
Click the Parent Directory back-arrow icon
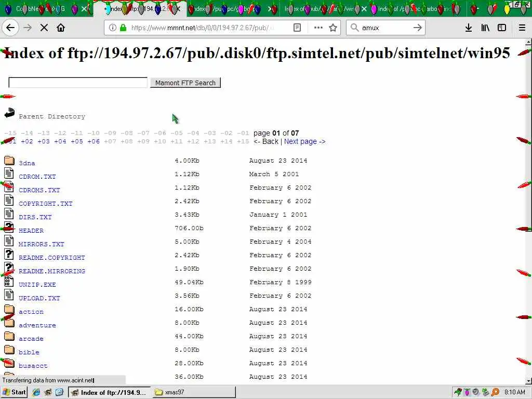tap(9, 113)
